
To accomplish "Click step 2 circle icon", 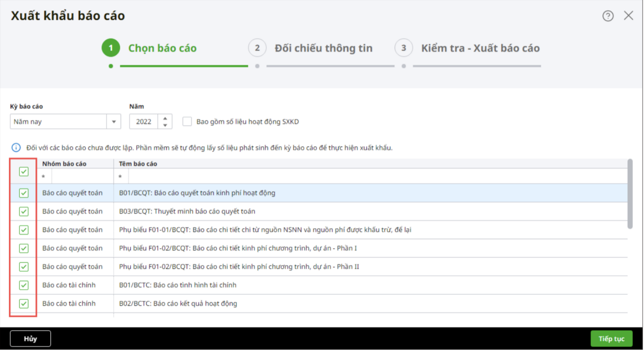I will point(257,48).
